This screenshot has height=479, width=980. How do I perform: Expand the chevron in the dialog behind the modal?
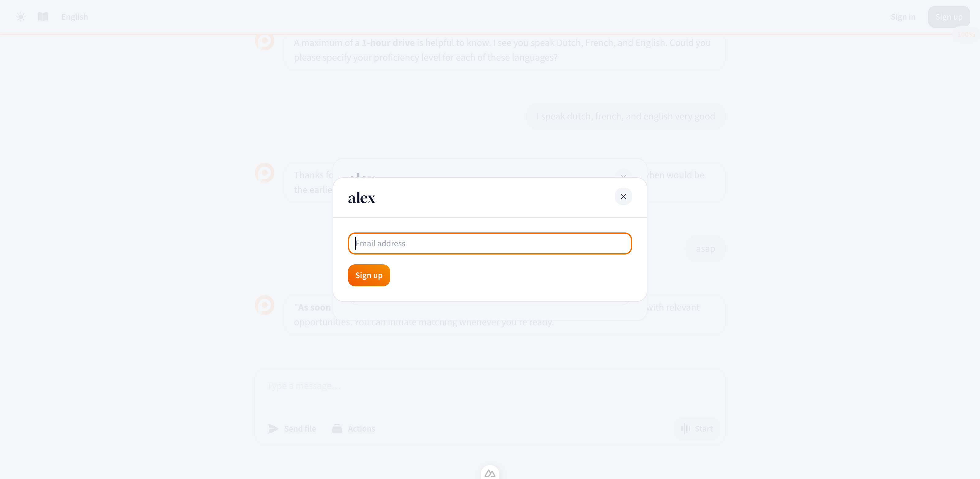[623, 175]
